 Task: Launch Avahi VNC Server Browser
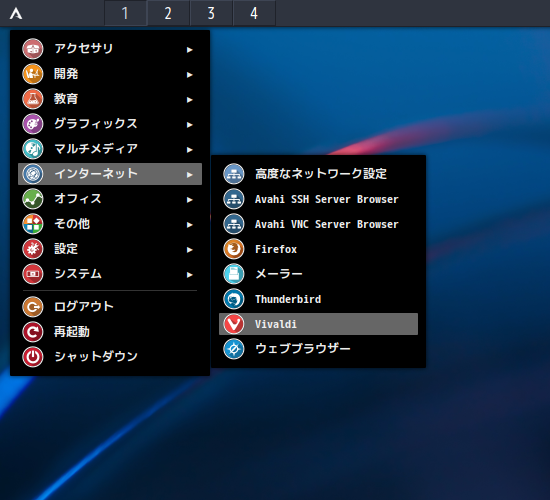pos(318,224)
